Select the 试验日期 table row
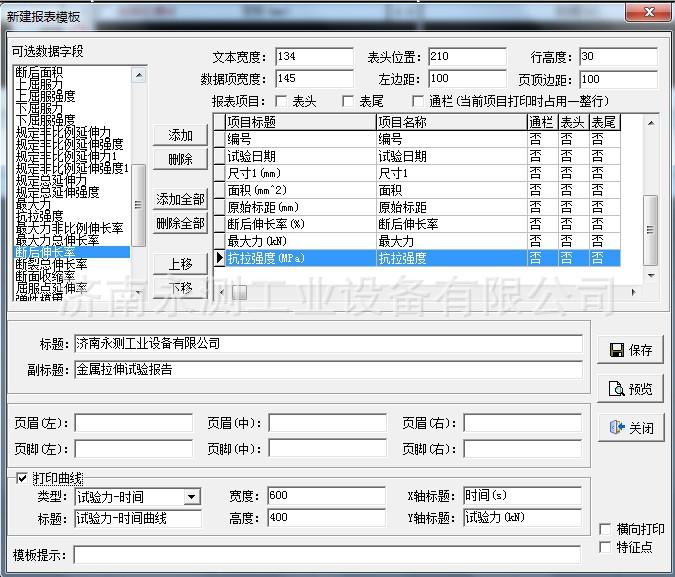Viewport: 675px width, 577px height. tap(417, 156)
